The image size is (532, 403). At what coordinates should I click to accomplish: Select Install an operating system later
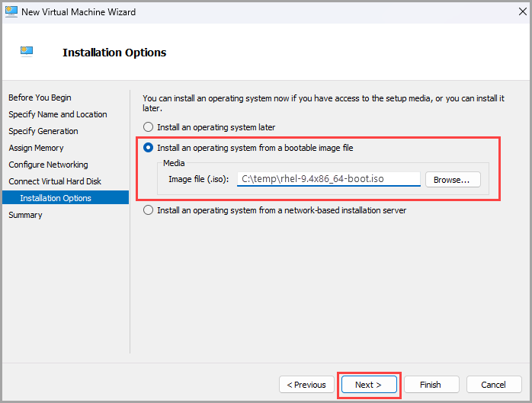[149, 127]
